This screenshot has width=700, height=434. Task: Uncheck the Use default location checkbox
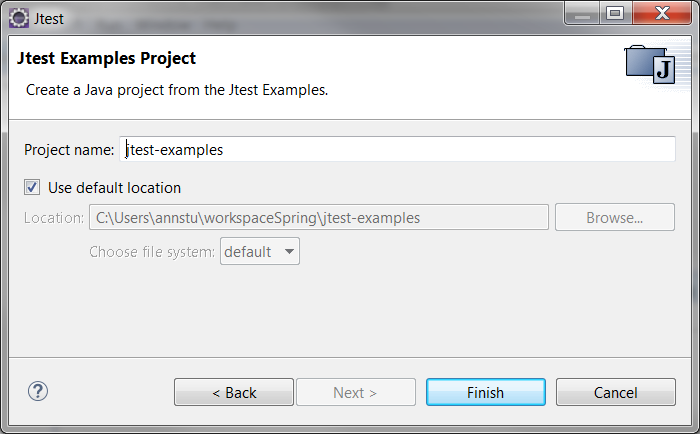point(32,188)
